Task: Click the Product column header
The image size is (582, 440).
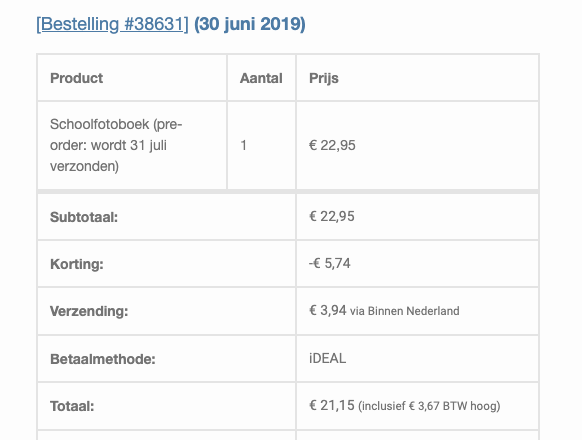Action: tap(76, 78)
